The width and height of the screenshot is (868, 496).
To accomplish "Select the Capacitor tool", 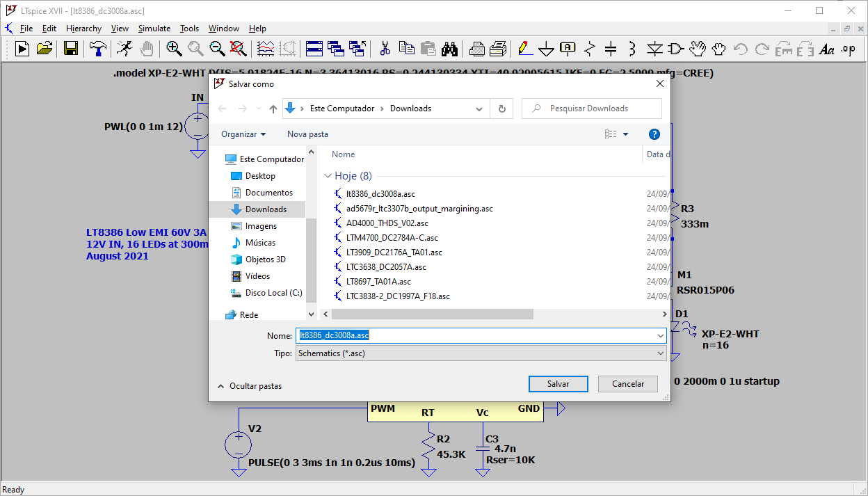I will click(x=611, y=49).
